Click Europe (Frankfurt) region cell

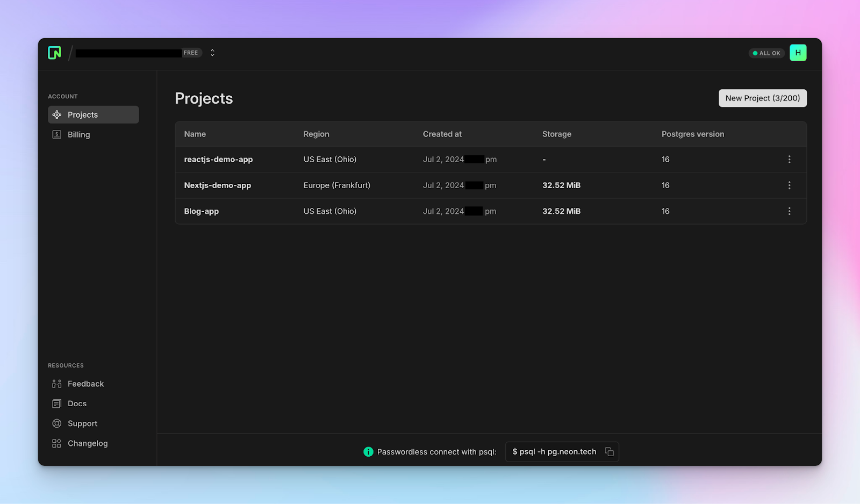[337, 185]
